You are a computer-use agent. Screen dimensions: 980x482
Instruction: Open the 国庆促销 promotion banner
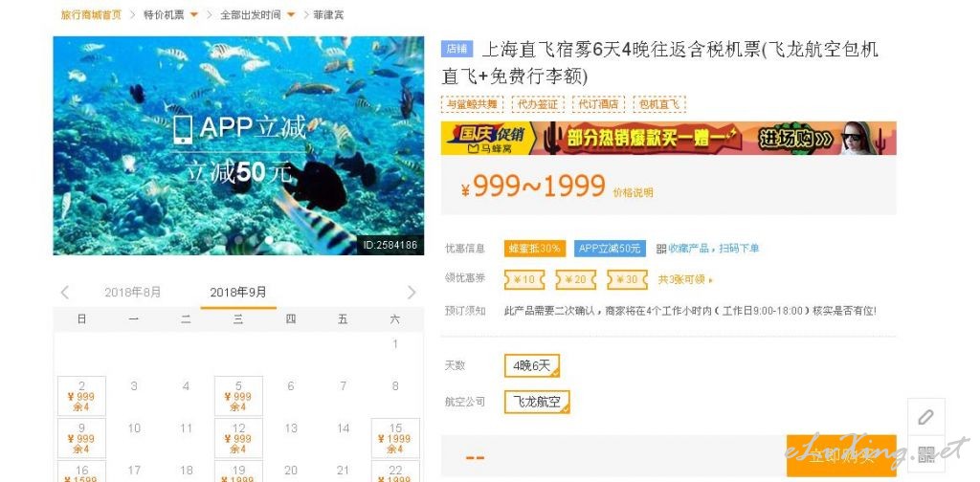point(669,138)
